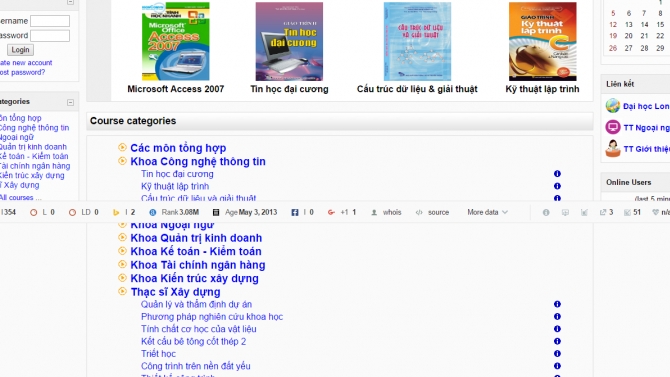Click the Cấu trúc dữ liệu book cover
Screen dimensions: 670x377
[x=417, y=41]
